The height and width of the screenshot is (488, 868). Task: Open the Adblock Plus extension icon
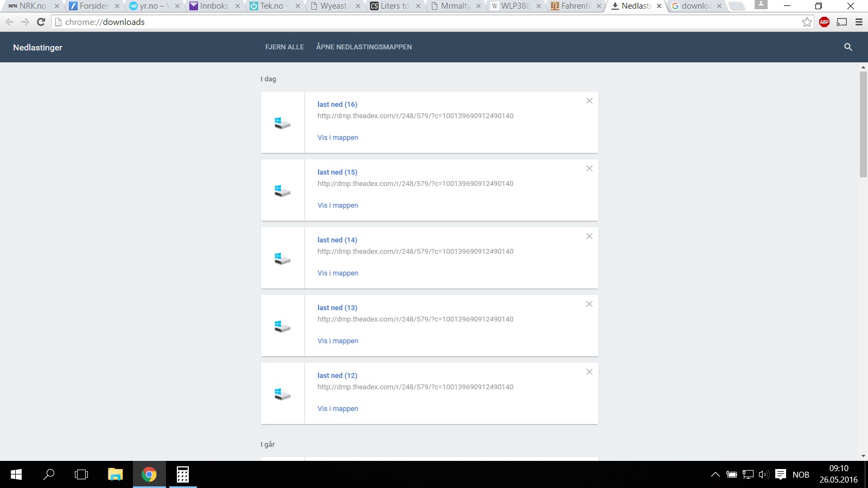(824, 22)
